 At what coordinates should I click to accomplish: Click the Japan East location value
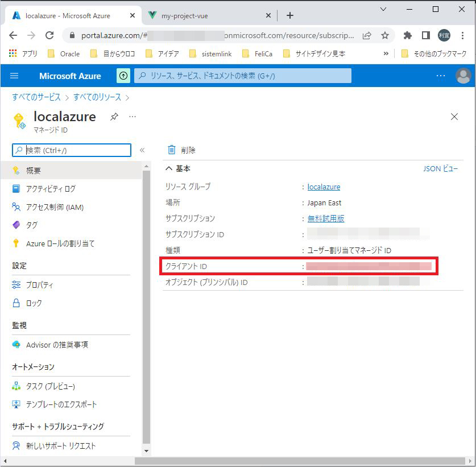click(x=324, y=203)
